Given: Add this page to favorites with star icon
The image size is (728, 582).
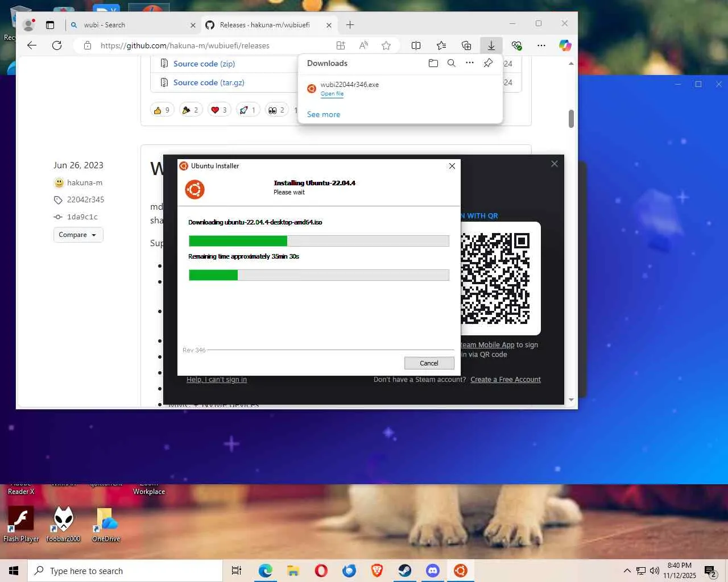Looking at the screenshot, I should click(x=386, y=45).
